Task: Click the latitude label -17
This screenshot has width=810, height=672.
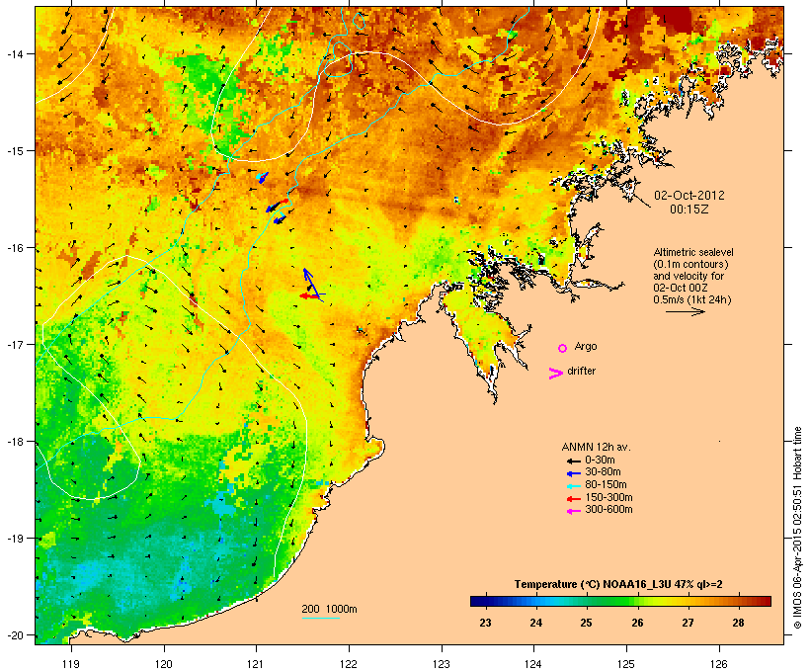Action: coord(15,345)
